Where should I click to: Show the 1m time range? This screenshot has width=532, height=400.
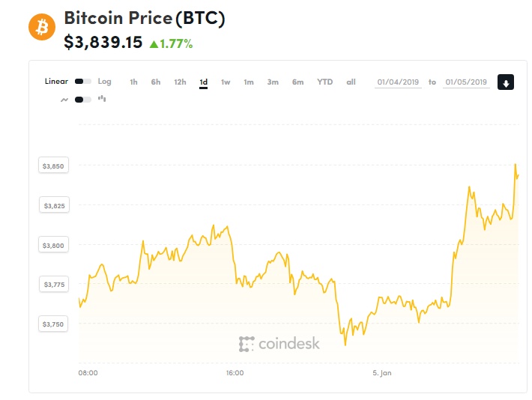click(x=249, y=82)
